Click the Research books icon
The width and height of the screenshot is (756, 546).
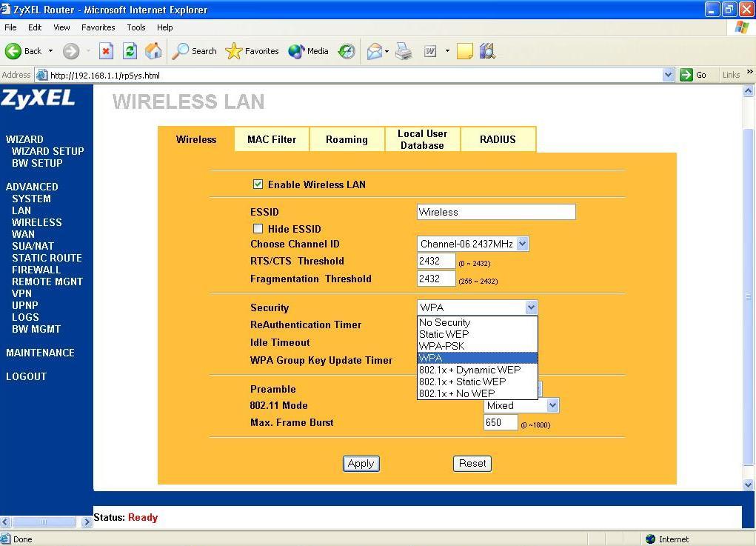click(x=487, y=50)
